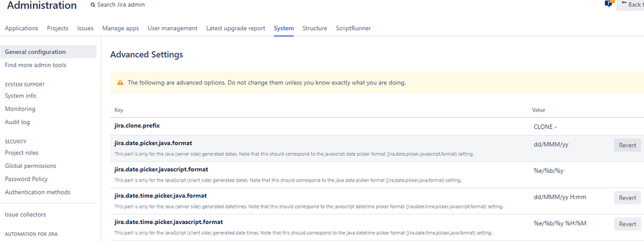Screen dimensions: 644x242
Task: Open the ScriptRunner tab
Action: click(x=353, y=28)
